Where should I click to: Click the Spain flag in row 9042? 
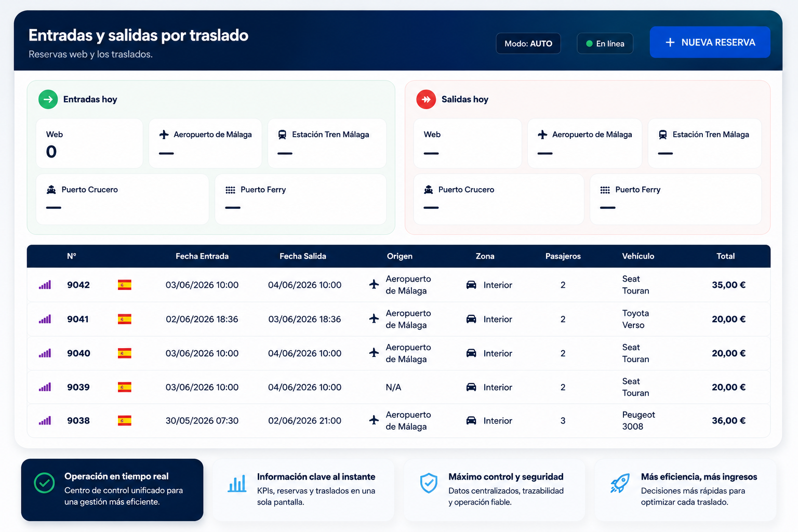click(125, 285)
